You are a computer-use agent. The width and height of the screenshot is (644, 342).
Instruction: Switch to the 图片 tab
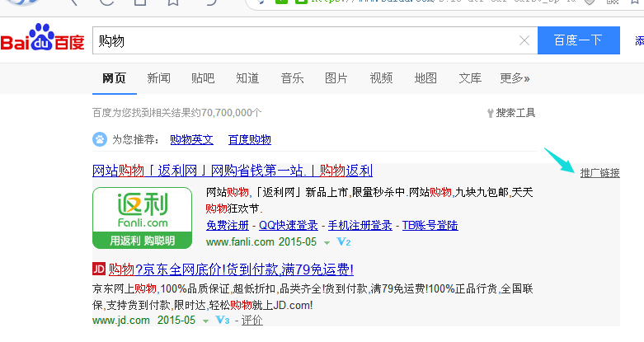[x=336, y=78]
